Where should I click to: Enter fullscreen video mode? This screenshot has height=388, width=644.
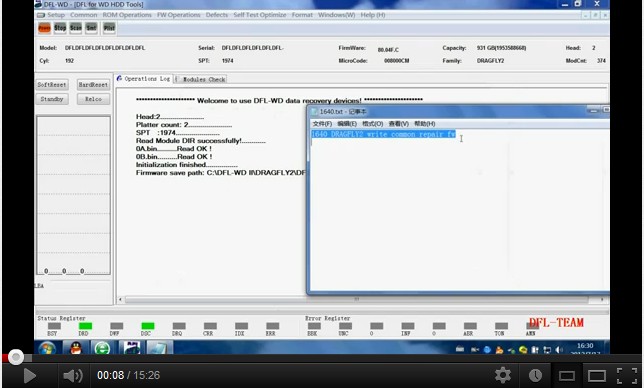[x=627, y=376]
